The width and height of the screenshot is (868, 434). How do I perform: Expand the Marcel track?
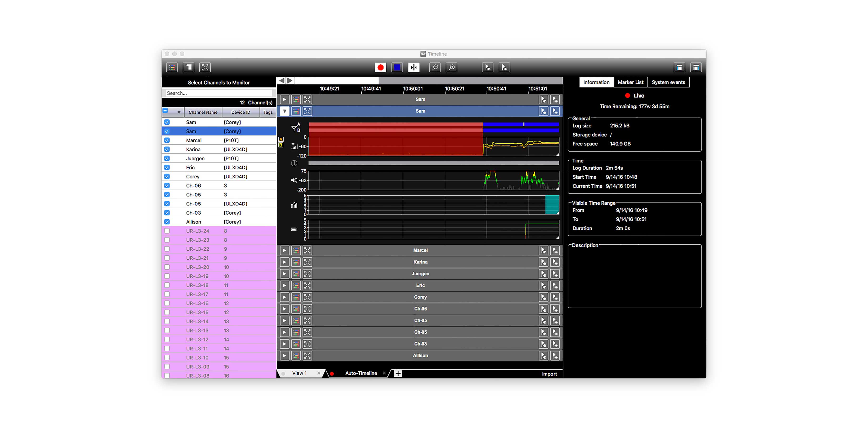point(284,250)
